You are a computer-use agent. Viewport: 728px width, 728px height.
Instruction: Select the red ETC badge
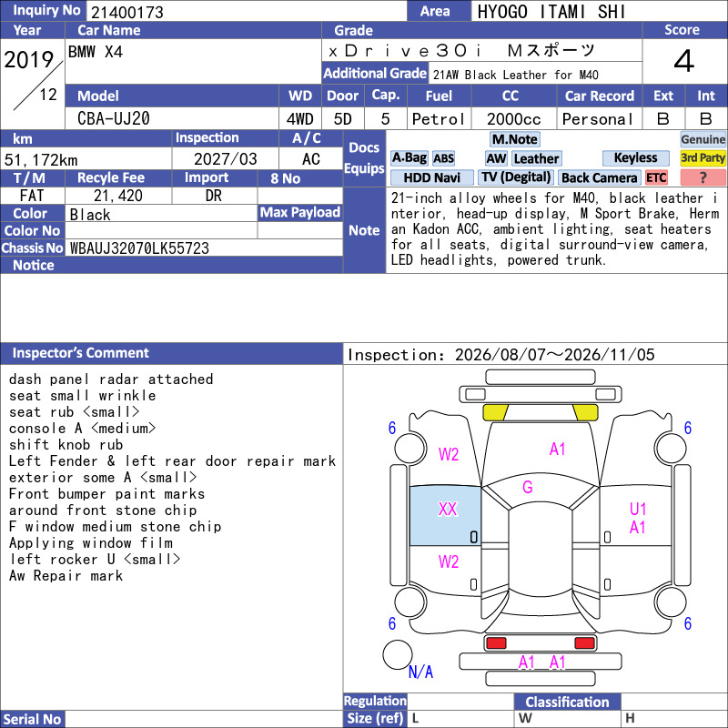tap(656, 177)
